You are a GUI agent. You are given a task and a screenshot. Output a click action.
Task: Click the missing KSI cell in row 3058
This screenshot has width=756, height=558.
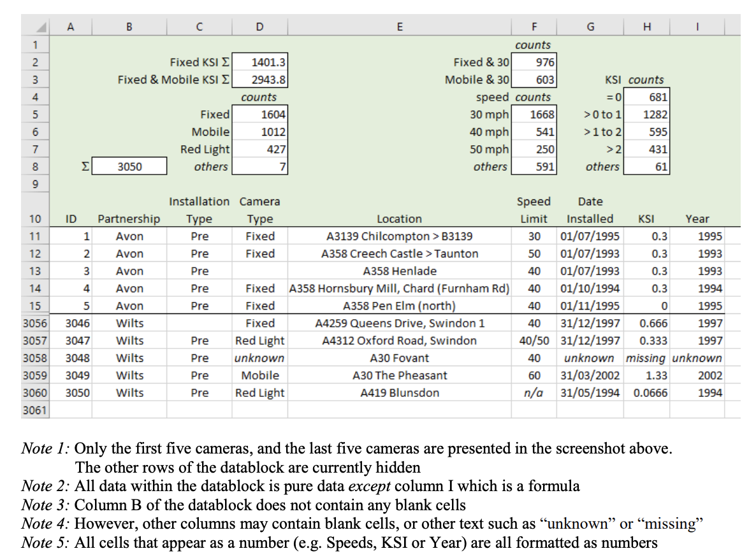click(646, 358)
